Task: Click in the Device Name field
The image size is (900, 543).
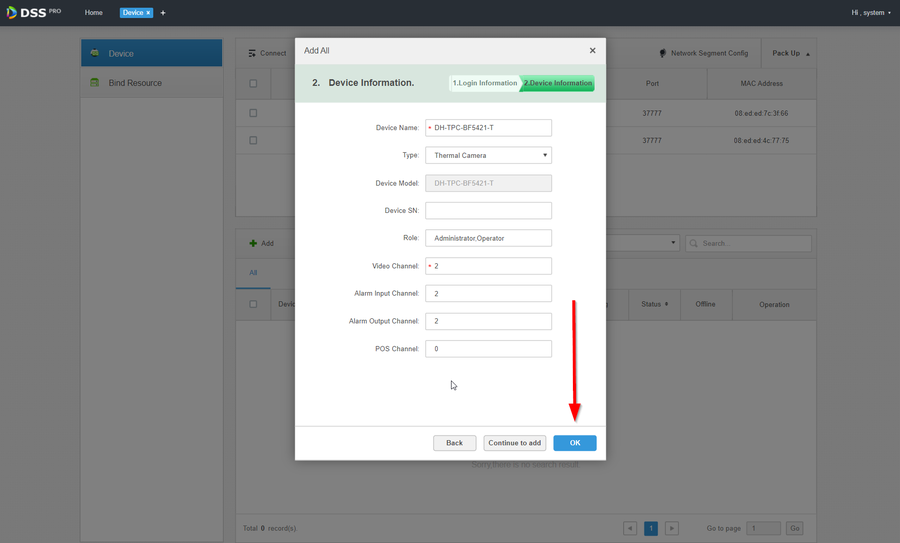Action: coord(488,128)
